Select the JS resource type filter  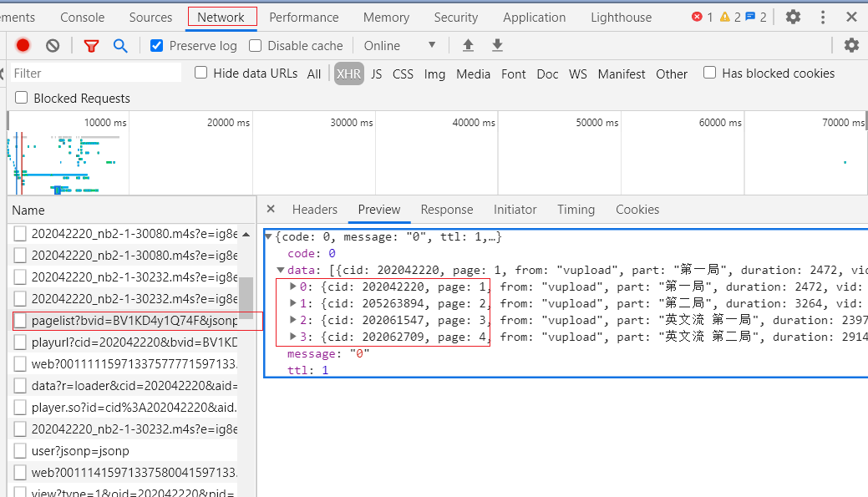[376, 74]
